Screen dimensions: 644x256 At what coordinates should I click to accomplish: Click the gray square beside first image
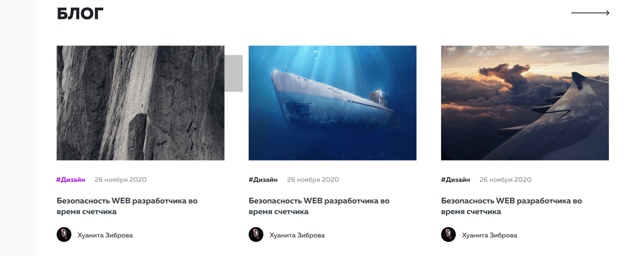234,73
